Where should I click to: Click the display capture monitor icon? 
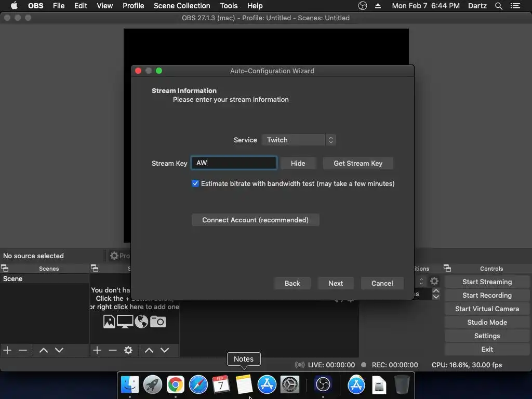click(x=125, y=321)
